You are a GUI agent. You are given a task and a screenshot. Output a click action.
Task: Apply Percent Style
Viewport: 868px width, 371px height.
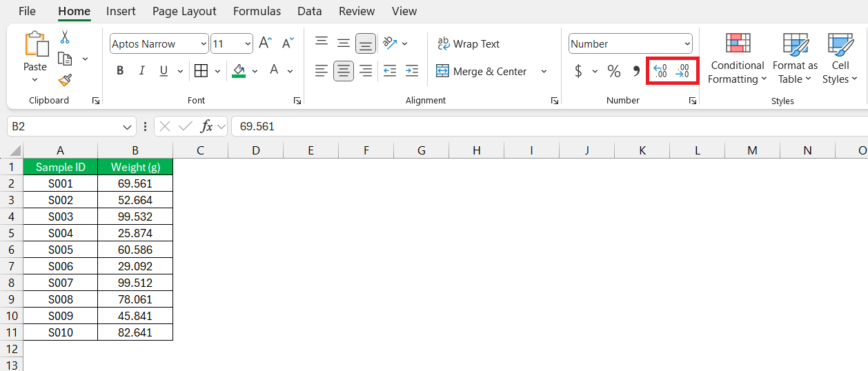pos(614,71)
